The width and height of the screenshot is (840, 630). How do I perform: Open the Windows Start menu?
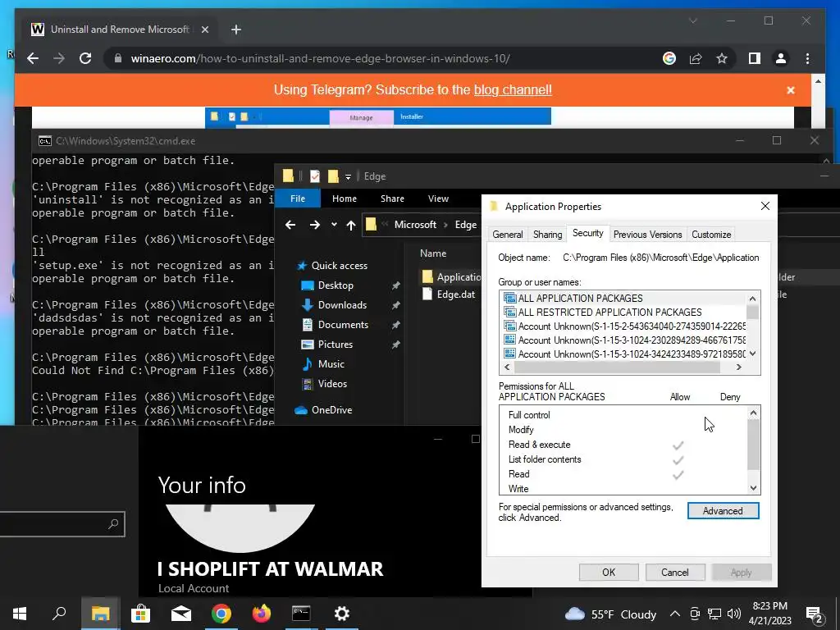[x=20, y=614]
